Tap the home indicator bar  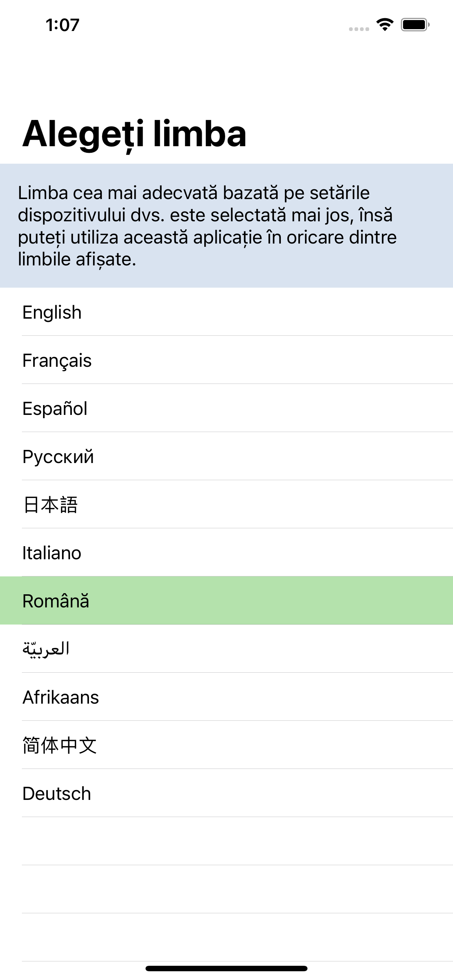pyautogui.click(x=226, y=968)
